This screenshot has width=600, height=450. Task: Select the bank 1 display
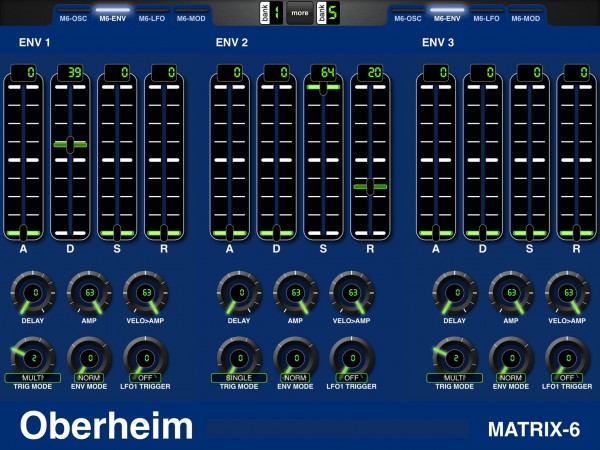tap(271, 13)
